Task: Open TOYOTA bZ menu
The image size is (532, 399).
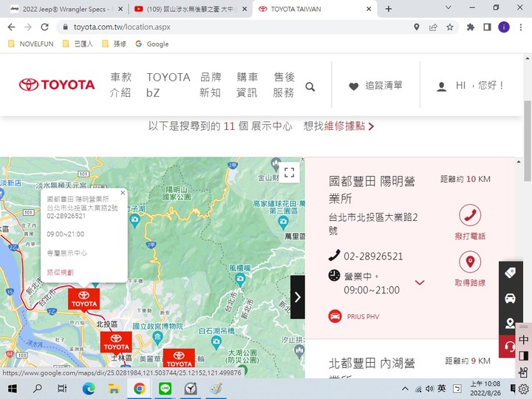Action: point(168,84)
